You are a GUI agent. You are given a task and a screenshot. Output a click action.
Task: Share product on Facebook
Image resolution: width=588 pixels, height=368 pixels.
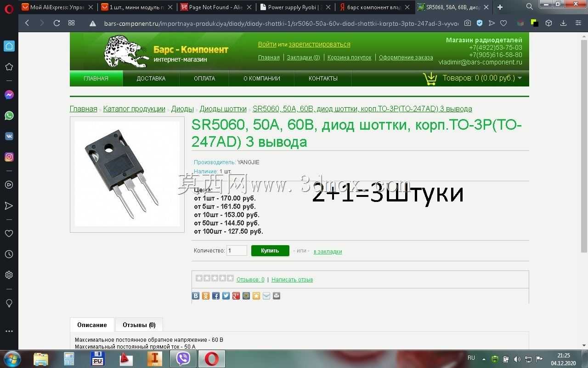tap(216, 296)
